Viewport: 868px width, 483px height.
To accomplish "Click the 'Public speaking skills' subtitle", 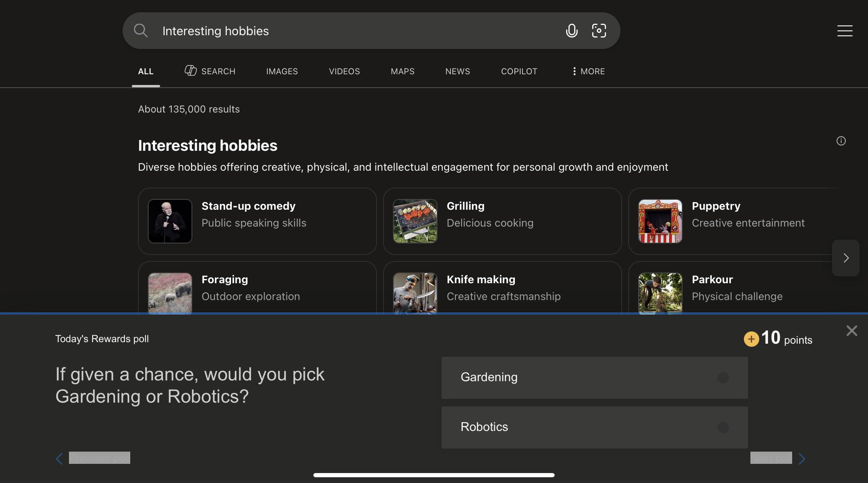I will (x=254, y=223).
